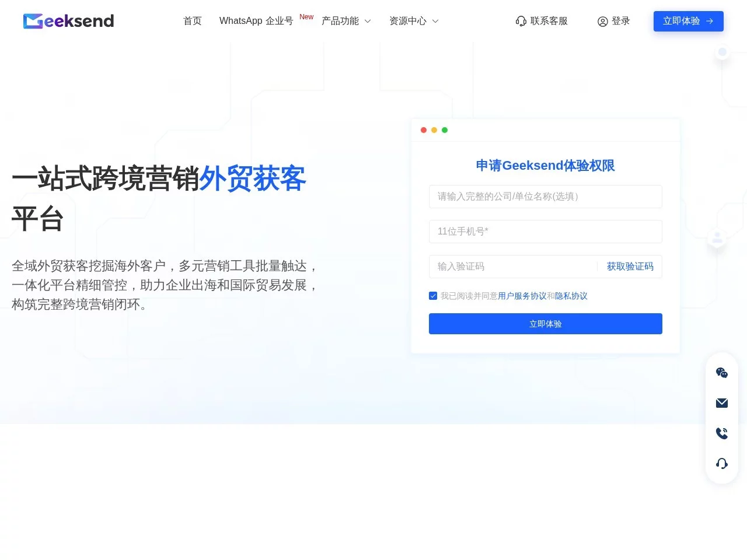Click the user avatar icon beside 登录
The width and height of the screenshot is (747, 560).
point(603,22)
